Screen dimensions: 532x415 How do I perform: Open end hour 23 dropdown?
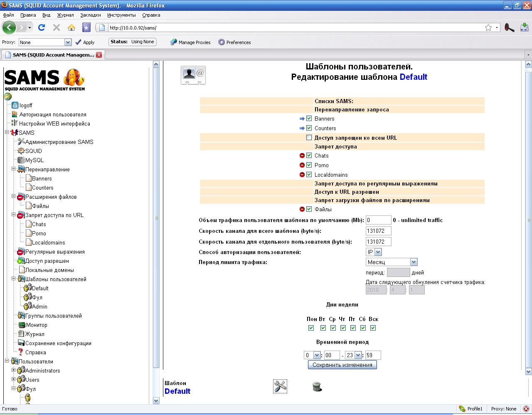tap(353, 355)
